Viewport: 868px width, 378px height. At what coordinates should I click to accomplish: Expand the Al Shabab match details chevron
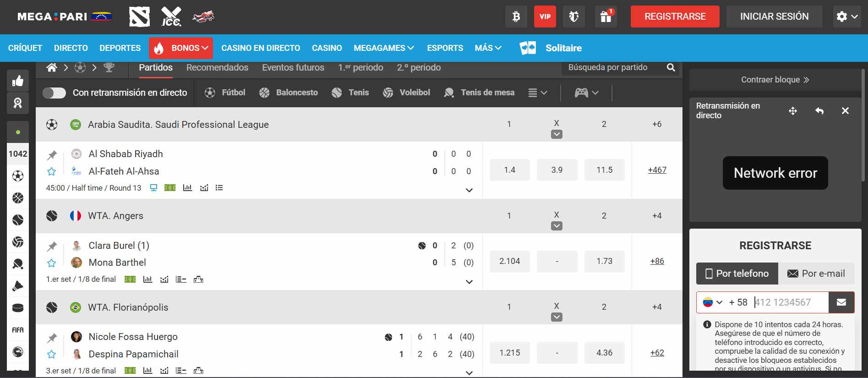click(469, 190)
